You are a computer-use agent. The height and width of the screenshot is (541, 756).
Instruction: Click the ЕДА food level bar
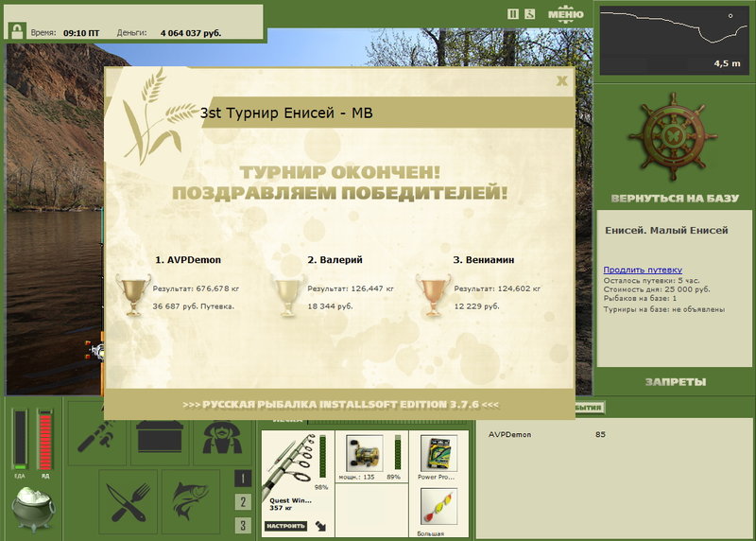click(20, 439)
